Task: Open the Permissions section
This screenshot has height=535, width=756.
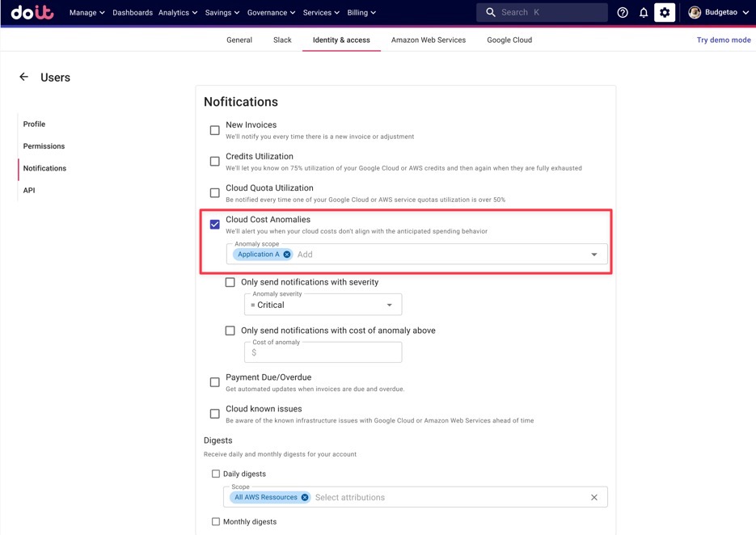Action: [44, 146]
